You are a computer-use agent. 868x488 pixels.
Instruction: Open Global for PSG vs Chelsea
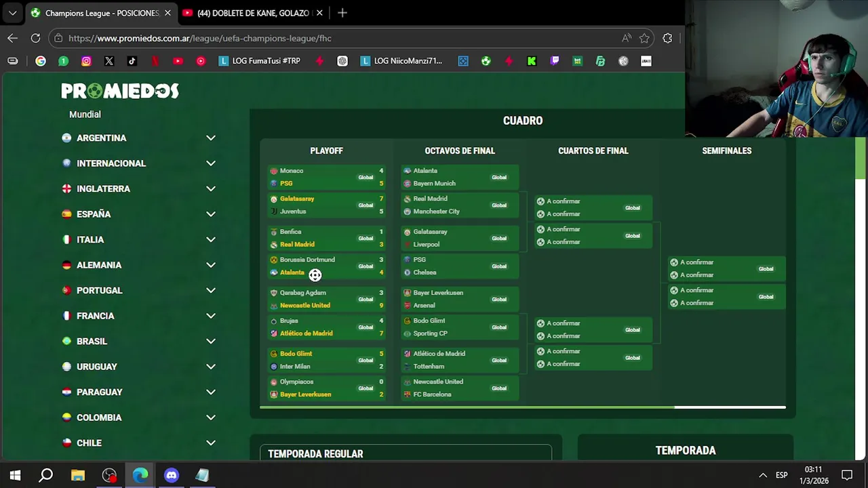tap(499, 266)
